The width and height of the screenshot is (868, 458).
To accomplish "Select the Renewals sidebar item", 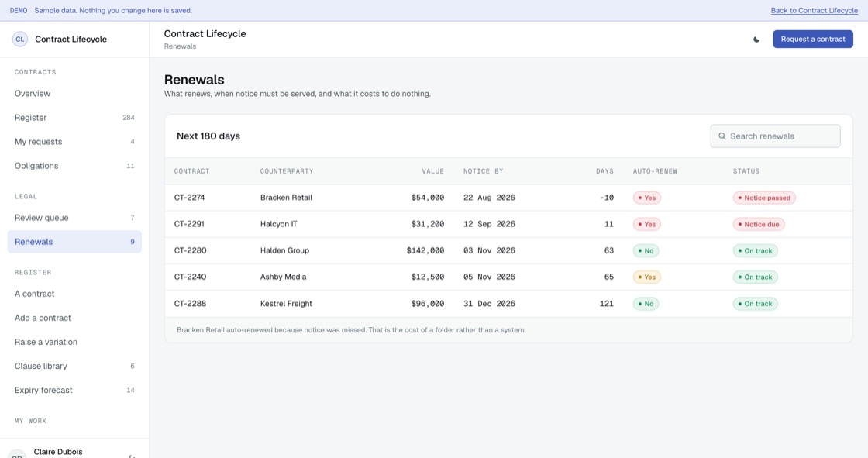I will [x=74, y=242].
